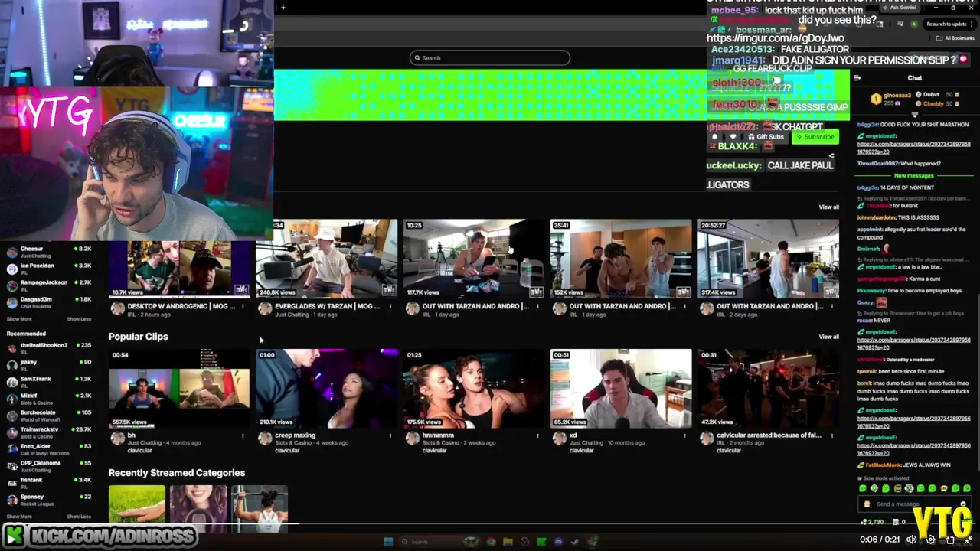980x551 pixels.
Task: Open a new browser tab plus icon
Action: pos(283,8)
